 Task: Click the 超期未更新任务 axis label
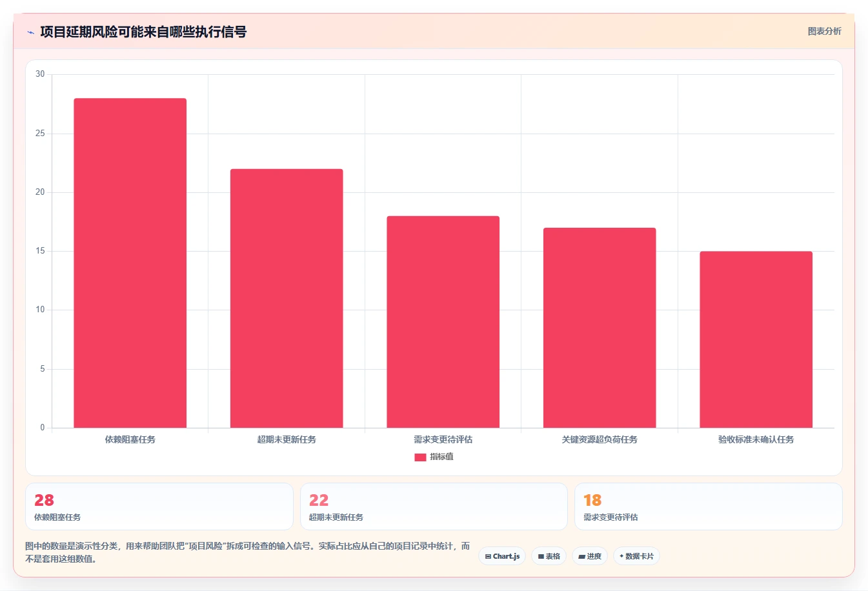click(287, 439)
